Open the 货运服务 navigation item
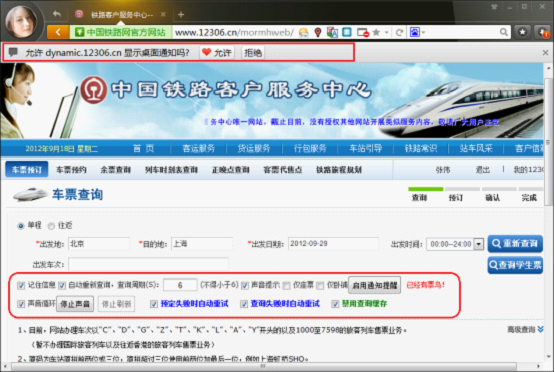The width and height of the screenshot is (555, 372). [254, 148]
